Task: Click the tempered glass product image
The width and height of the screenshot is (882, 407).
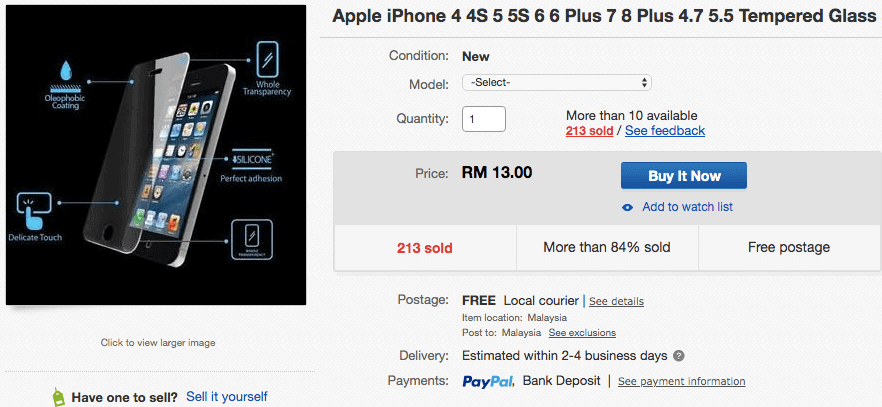Action: coord(156,155)
